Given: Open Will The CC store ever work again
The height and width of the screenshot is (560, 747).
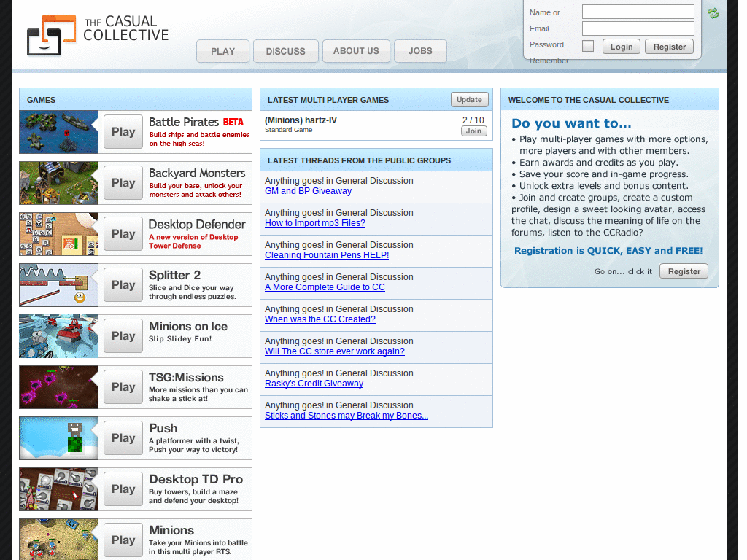Looking at the screenshot, I should tap(335, 351).
